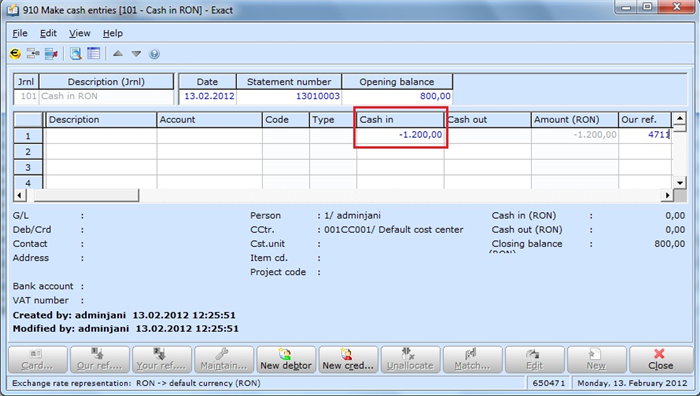This screenshot has width=700, height=396.
Task: Click the Description column header
Action: tap(101, 120)
